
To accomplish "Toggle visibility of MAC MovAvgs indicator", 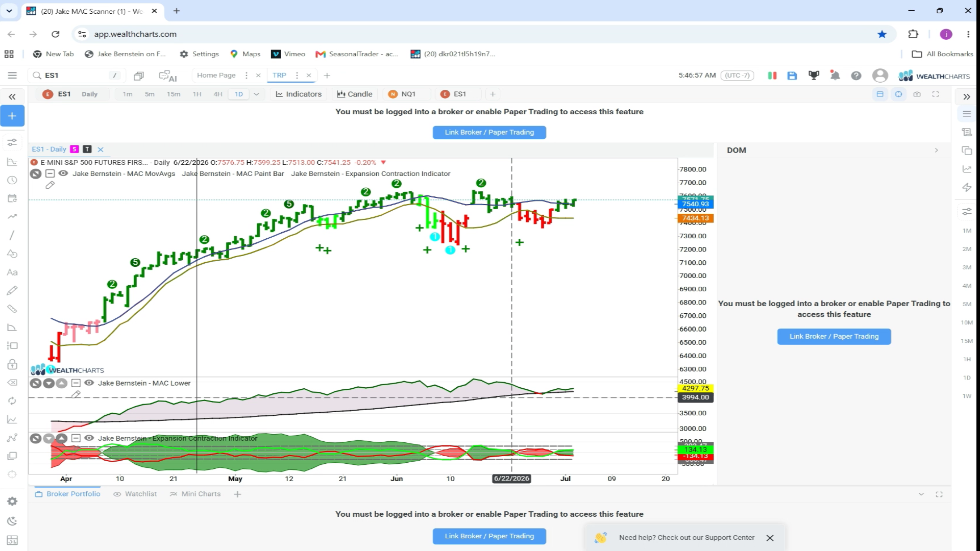I will pos(63,173).
